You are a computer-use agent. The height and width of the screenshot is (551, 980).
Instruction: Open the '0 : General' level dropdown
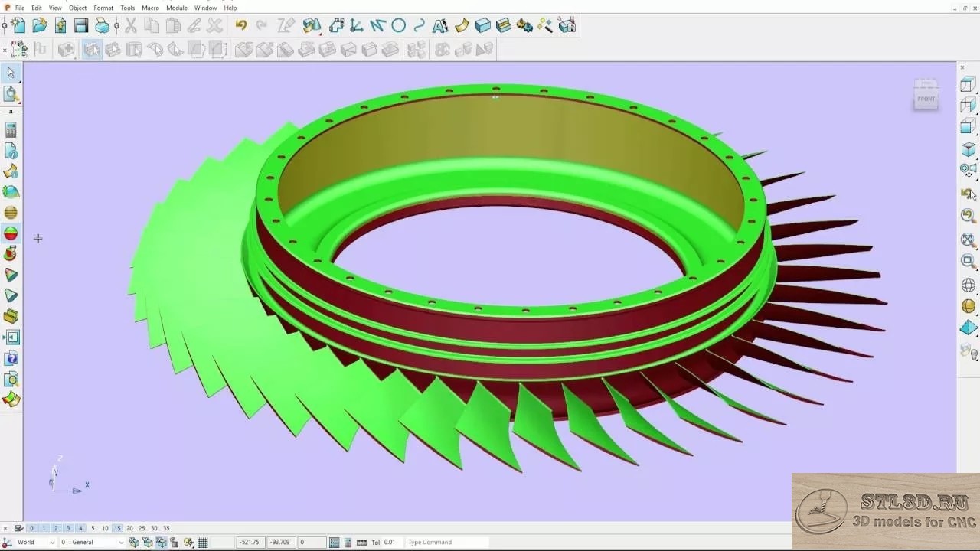pyautogui.click(x=120, y=543)
